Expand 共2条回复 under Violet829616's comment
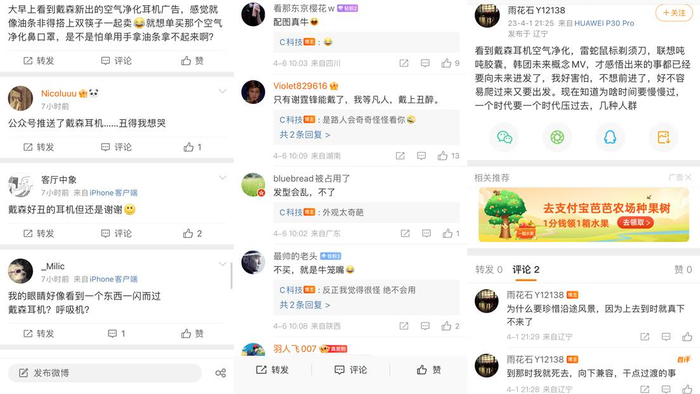This screenshot has height=394, width=700. pos(304,134)
